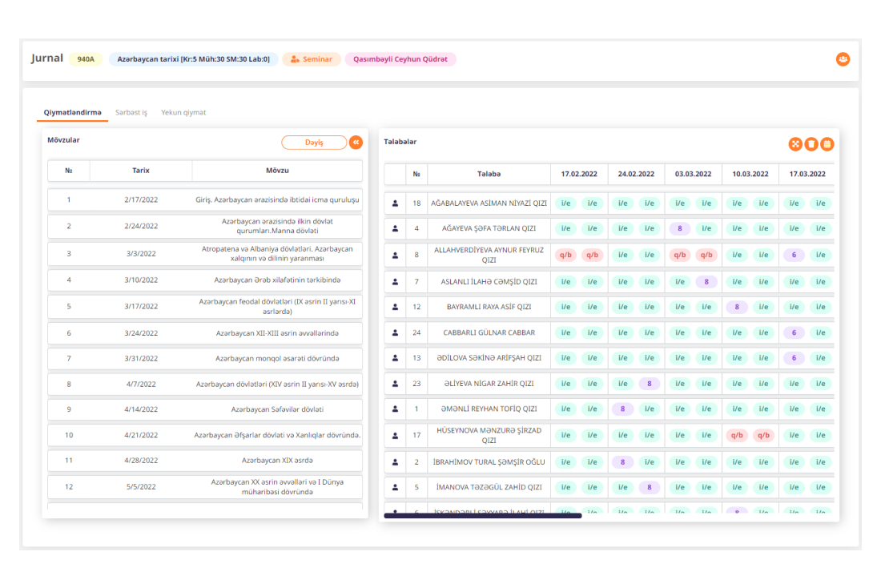The image size is (881, 588).
Task: Click person icon beside BAYRAMLI RAYA
Action: [x=395, y=307]
